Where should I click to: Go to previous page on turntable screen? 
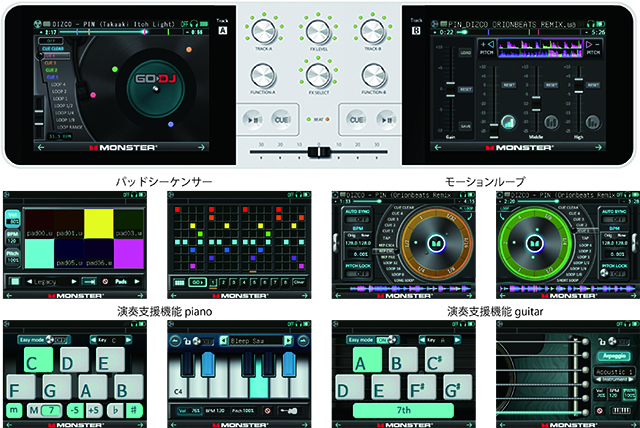[41, 147]
